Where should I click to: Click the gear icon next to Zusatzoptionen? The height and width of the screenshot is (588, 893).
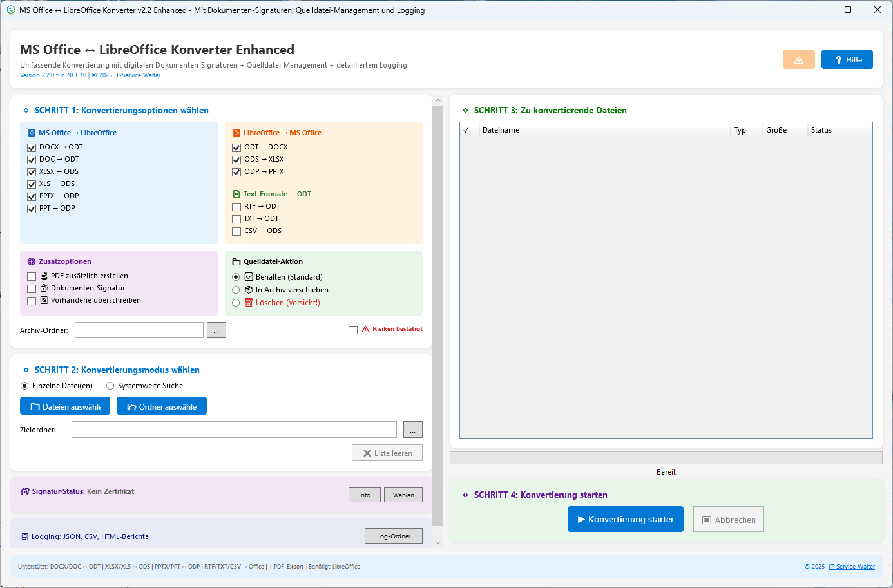(x=32, y=261)
